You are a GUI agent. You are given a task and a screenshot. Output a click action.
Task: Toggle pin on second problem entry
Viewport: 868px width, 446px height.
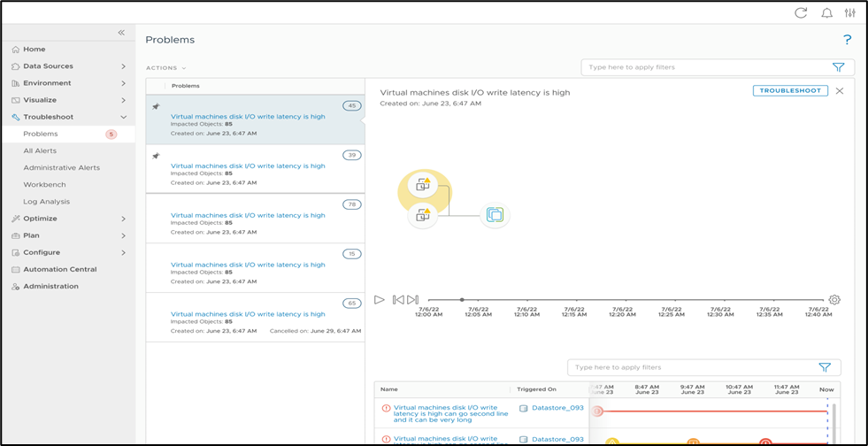156,156
